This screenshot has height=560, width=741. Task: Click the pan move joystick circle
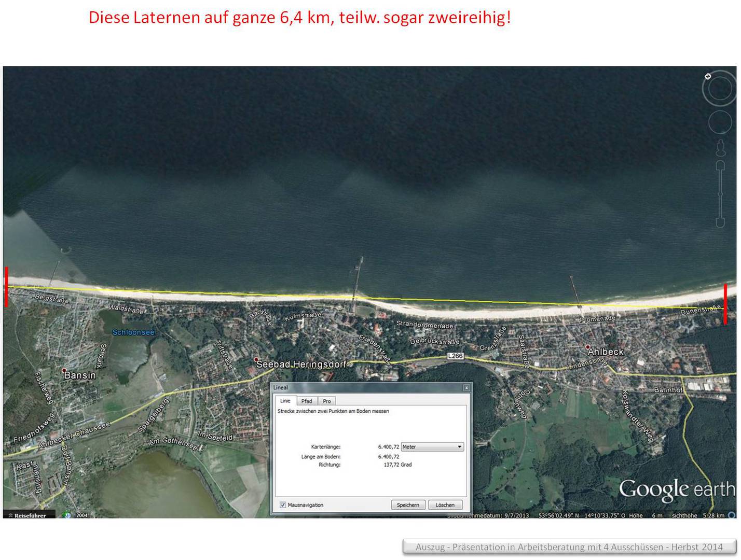click(x=720, y=123)
